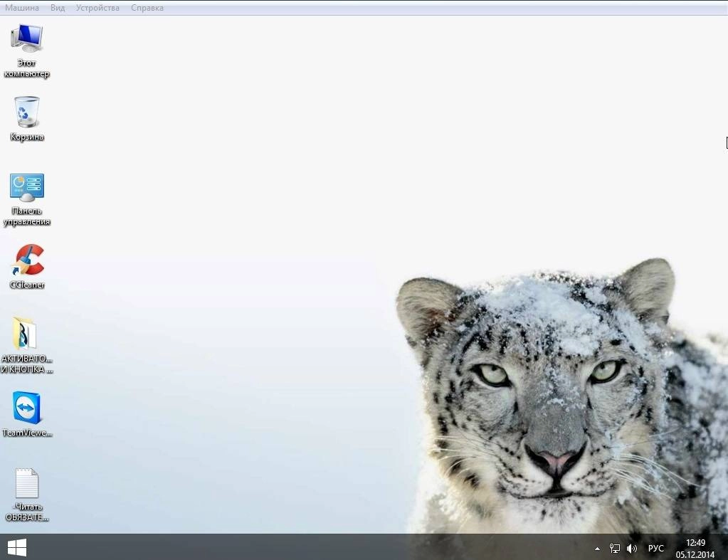Open the Машина menu

coord(22,8)
